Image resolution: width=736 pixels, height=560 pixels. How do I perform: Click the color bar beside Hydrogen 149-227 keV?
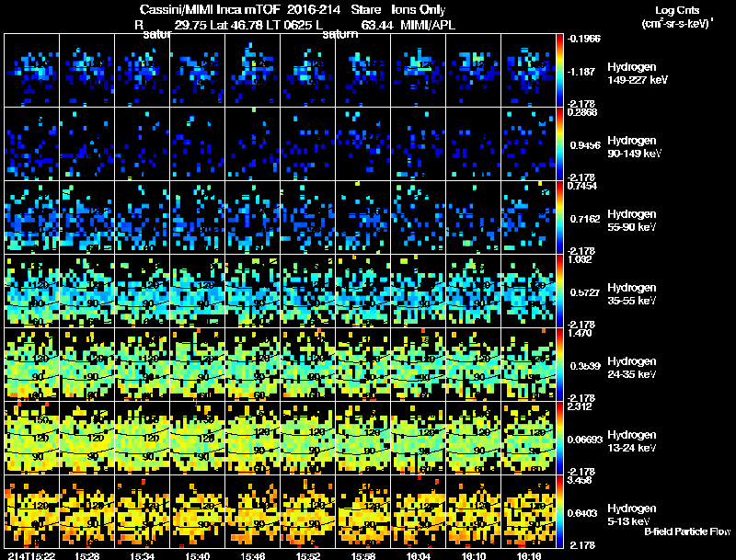[559, 71]
